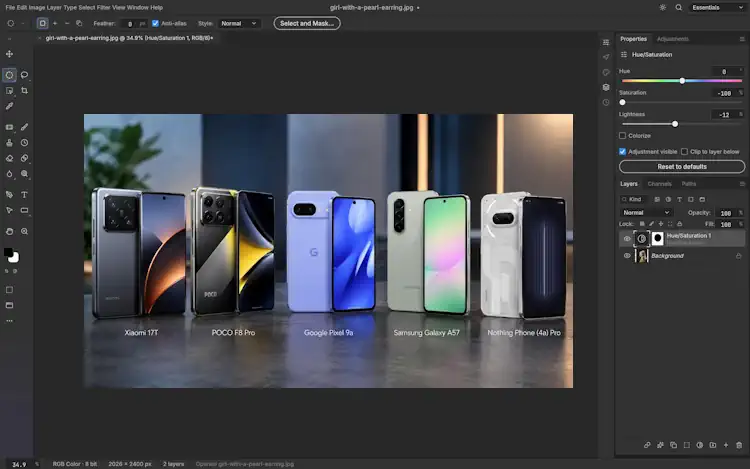This screenshot has height=469, width=750.
Task: Click Intersect with selection icon
Action: [79, 23]
